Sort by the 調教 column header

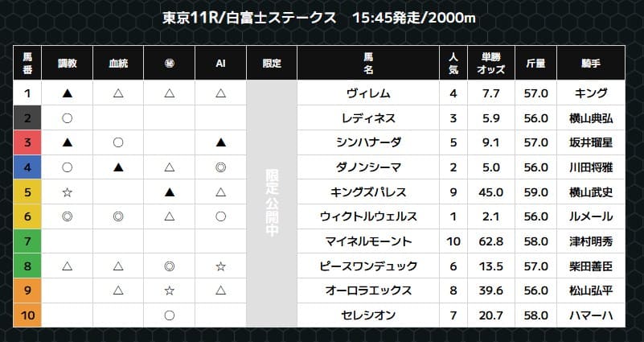pos(68,62)
